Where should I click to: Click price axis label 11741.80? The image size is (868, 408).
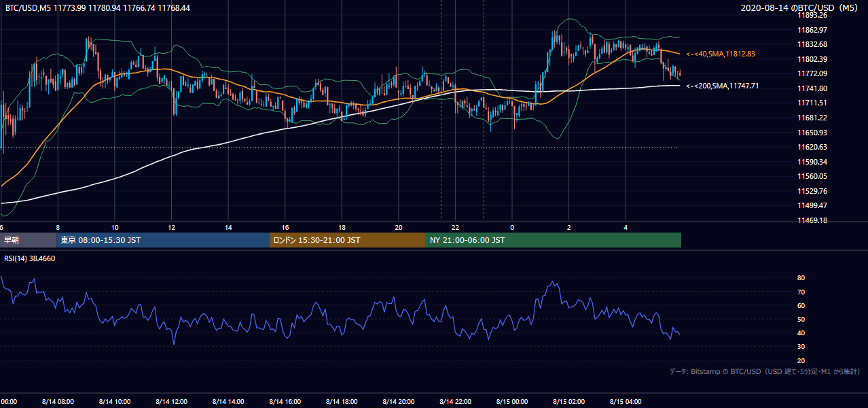pos(812,88)
